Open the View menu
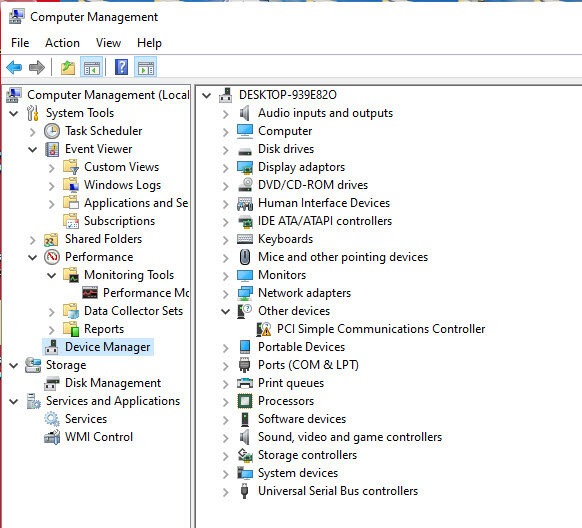The width and height of the screenshot is (582, 528). click(108, 43)
